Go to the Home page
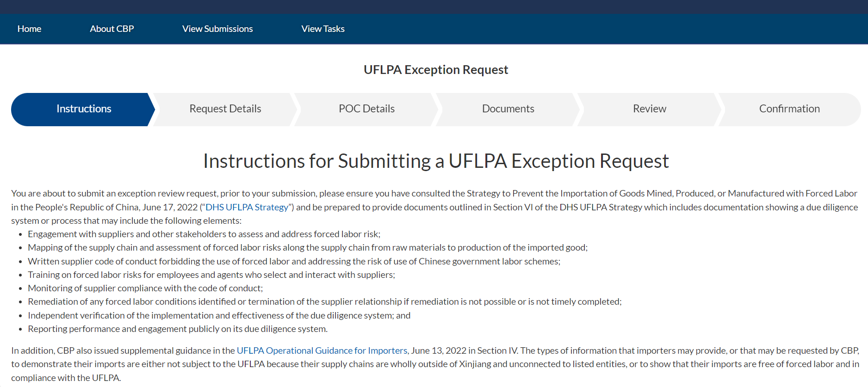The height and width of the screenshot is (387, 868). [x=29, y=29]
